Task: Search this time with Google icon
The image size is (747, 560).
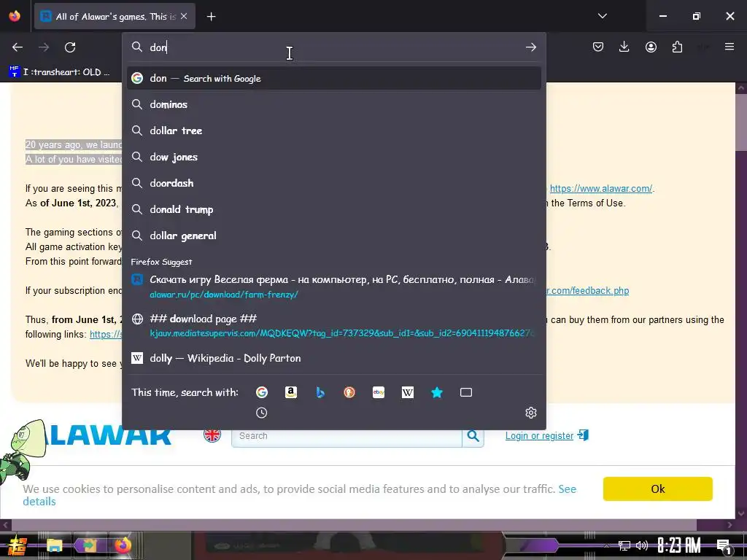Action: 262,392
